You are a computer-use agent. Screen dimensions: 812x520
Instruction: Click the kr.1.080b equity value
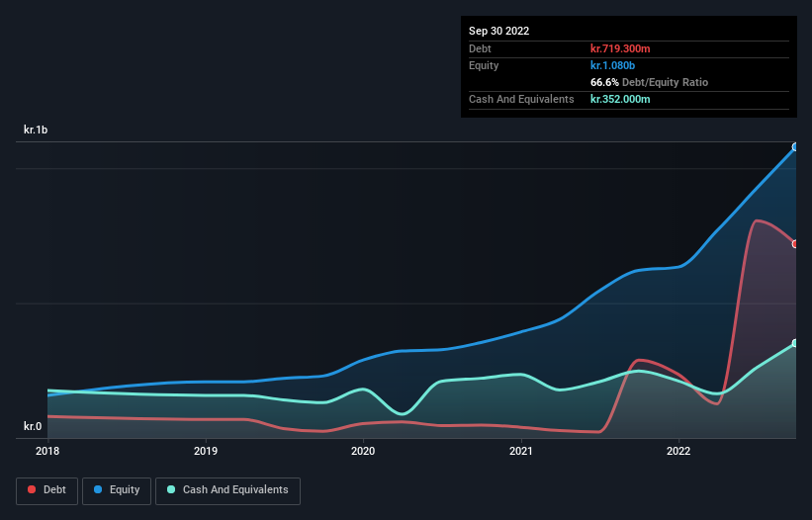pyautogui.click(x=612, y=65)
